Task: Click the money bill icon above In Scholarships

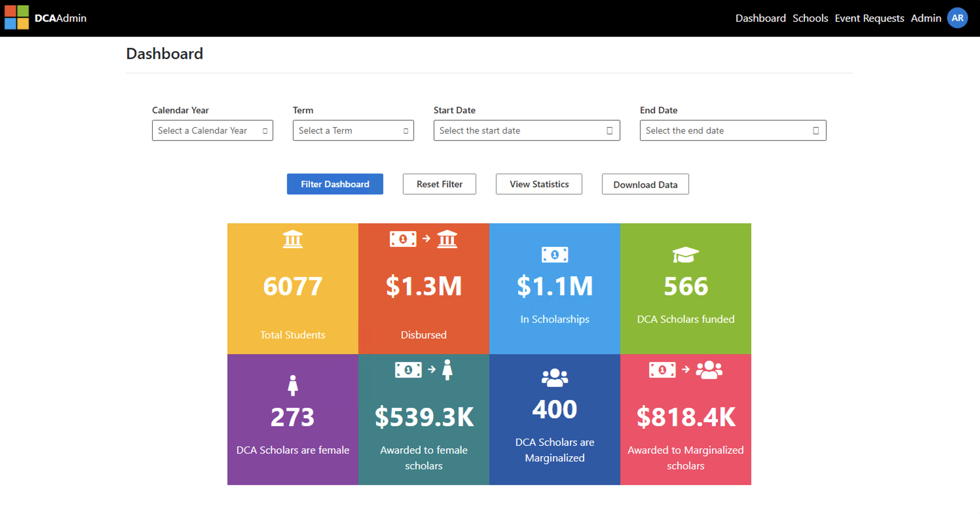Action: [x=554, y=255]
